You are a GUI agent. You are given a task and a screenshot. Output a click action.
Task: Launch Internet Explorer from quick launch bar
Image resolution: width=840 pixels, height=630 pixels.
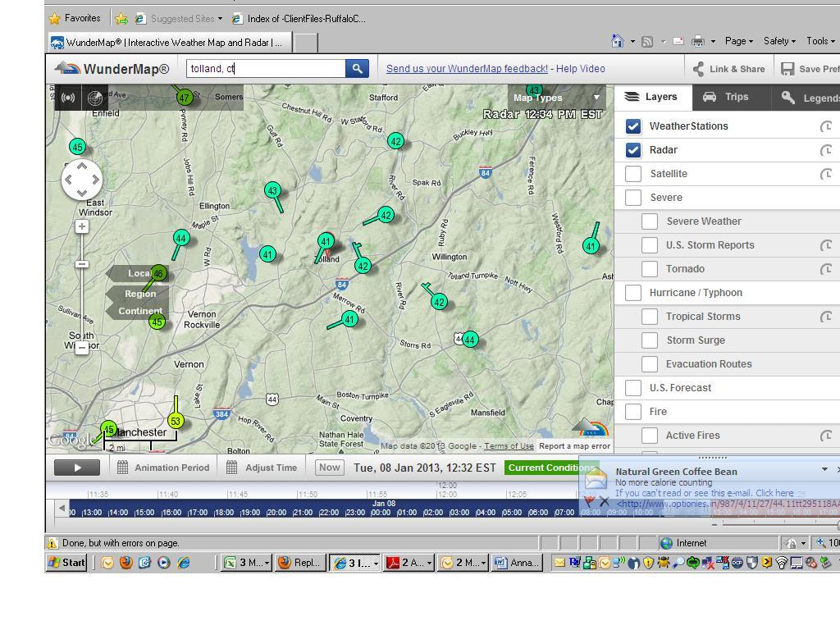(x=184, y=563)
